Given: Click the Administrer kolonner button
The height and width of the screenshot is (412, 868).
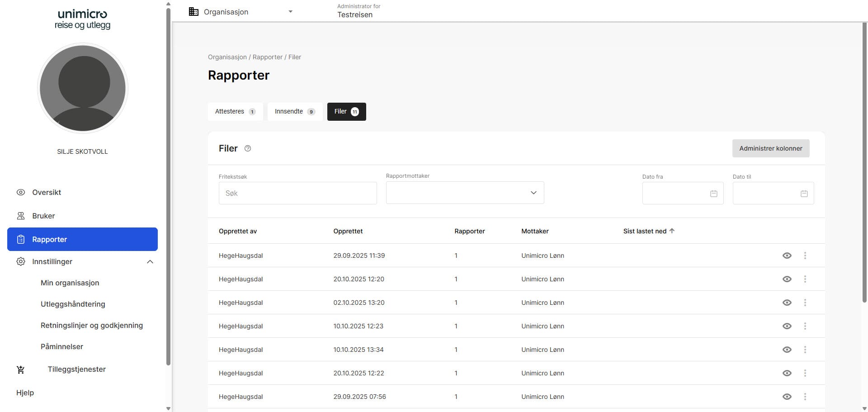Looking at the screenshot, I should [770, 148].
